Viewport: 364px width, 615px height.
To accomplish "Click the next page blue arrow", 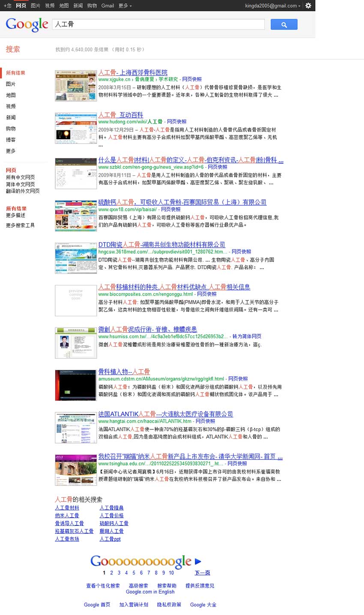I will [198, 561].
